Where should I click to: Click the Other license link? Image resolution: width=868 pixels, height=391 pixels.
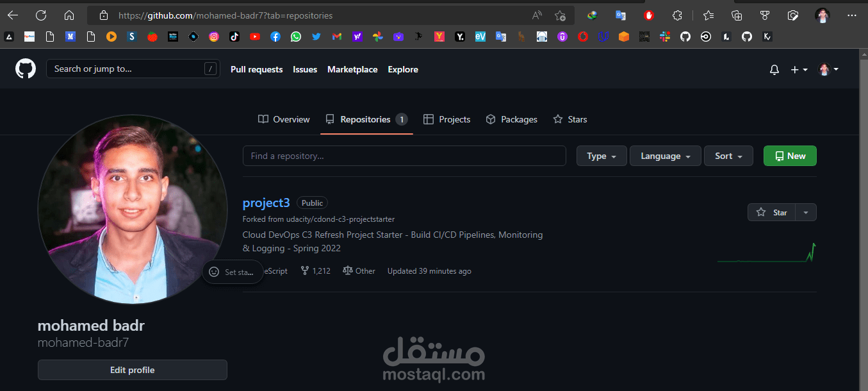click(359, 271)
